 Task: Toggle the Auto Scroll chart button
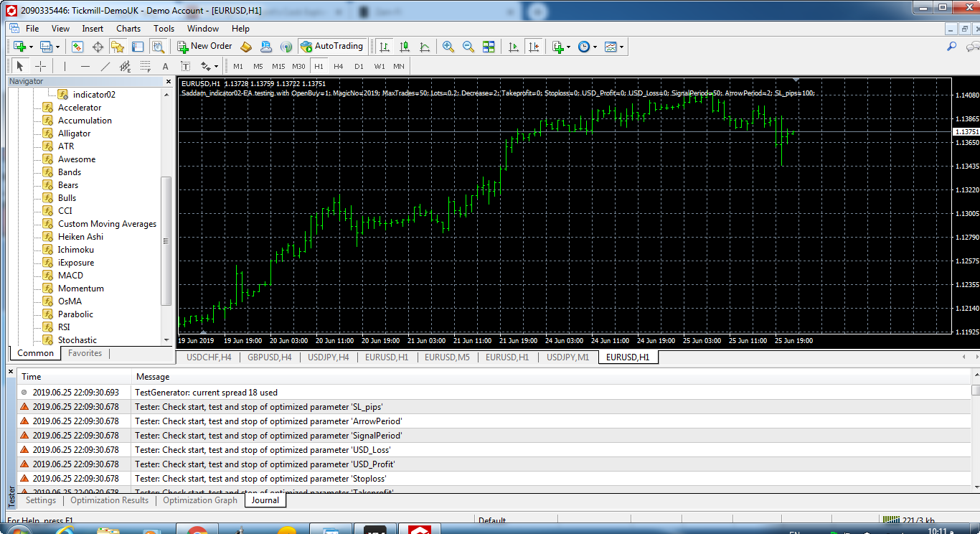[x=513, y=47]
